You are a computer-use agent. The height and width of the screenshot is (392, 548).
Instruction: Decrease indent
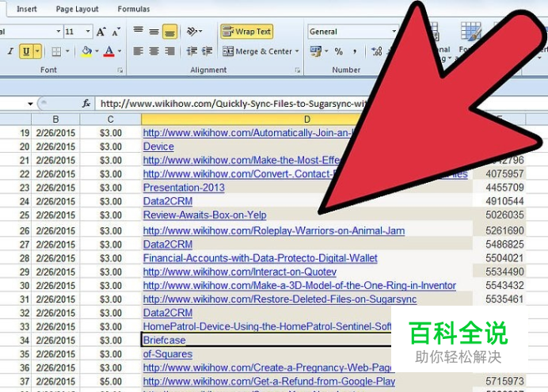192,51
